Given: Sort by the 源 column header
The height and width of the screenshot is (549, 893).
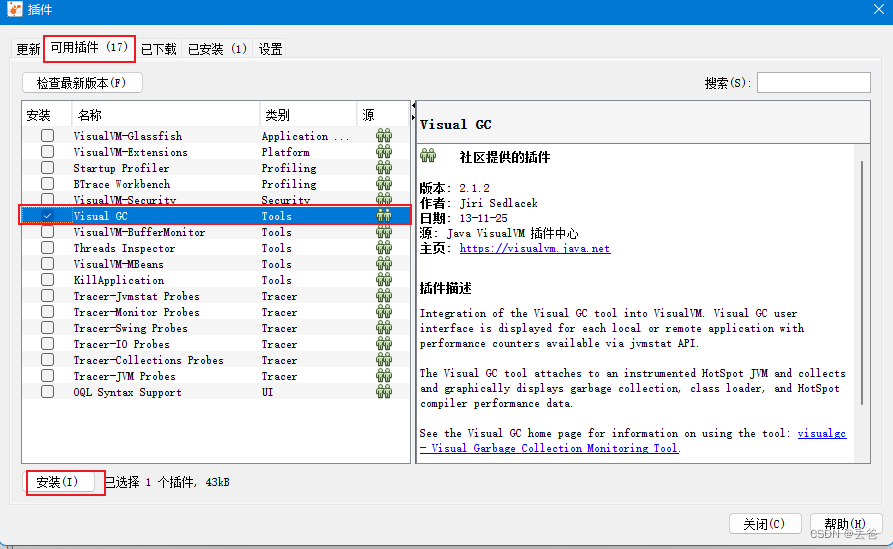Looking at the screenshot, I should pos(383,114).
